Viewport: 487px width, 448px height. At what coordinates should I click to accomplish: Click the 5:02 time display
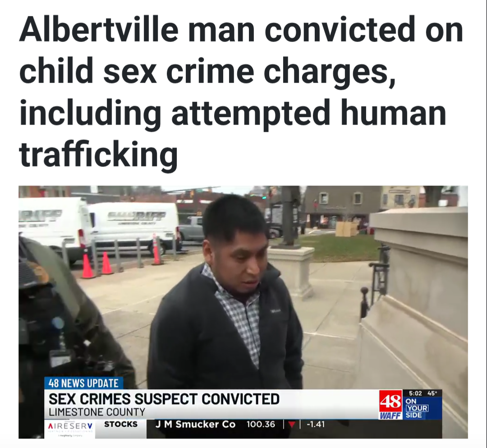[x=416, y=393]
